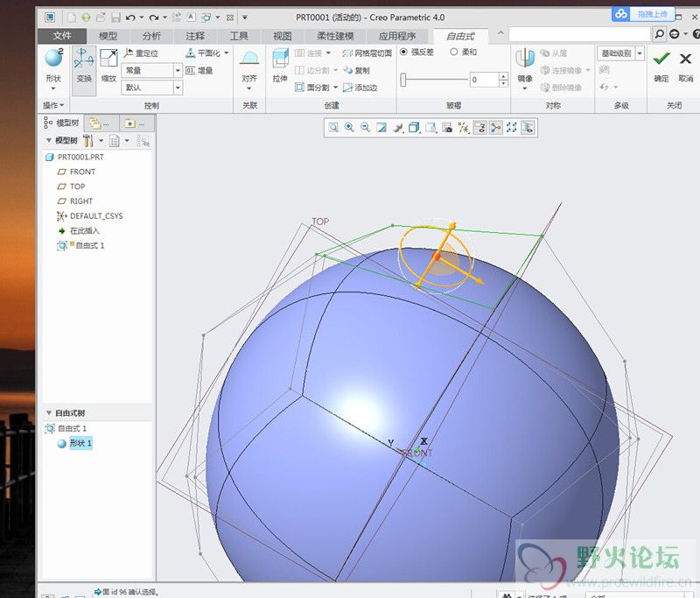Select 自由式 1 feature in model tree
Screen dimensions: 700x598
tap(80, 246)
